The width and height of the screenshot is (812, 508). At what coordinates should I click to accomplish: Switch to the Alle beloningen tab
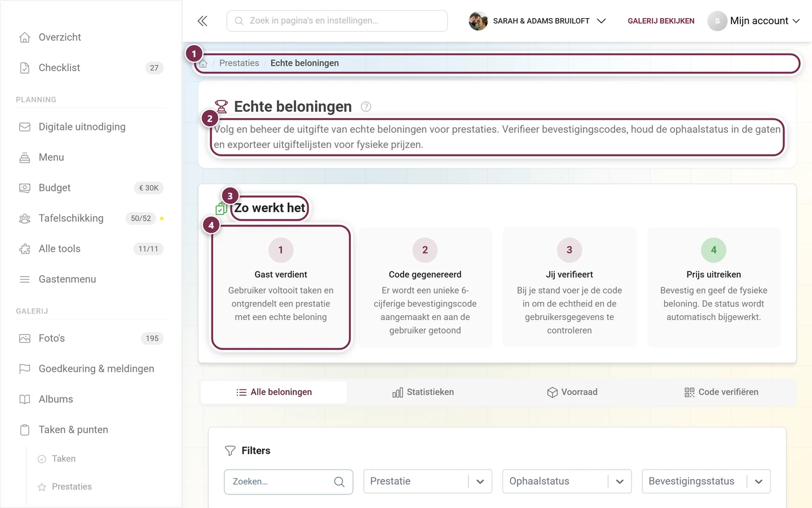(x=274, y=392)
